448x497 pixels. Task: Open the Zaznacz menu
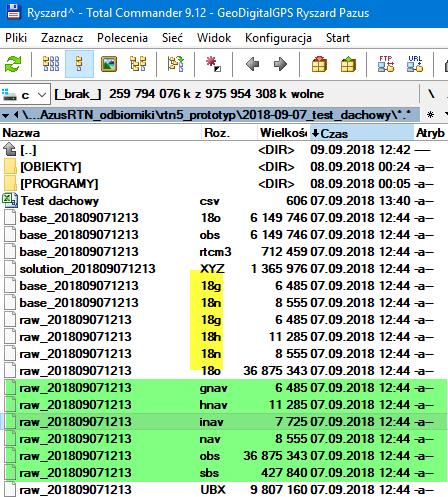(62, 38)
